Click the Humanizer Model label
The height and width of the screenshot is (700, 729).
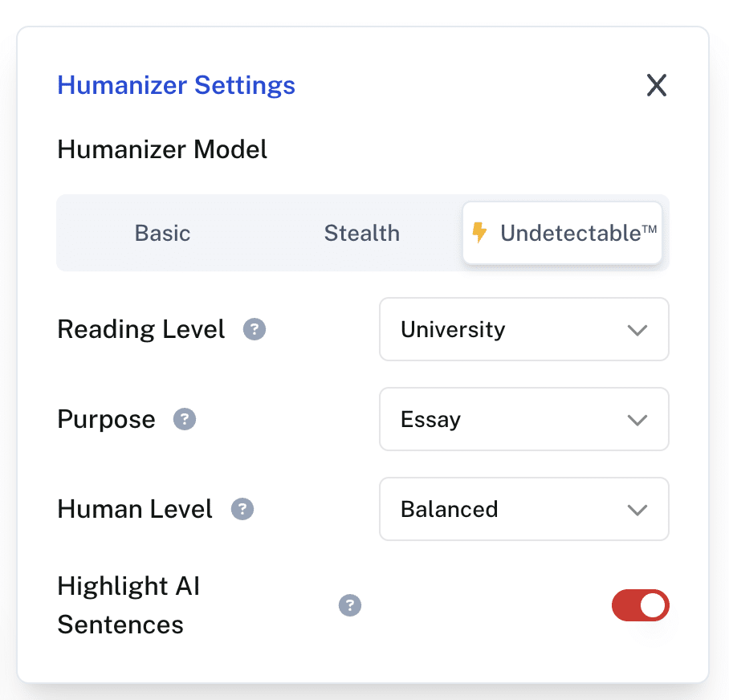pos(162,149)
